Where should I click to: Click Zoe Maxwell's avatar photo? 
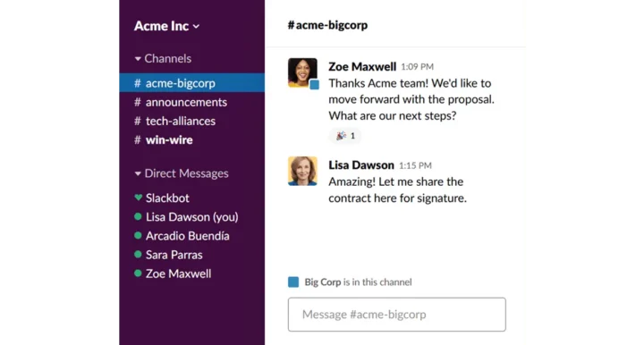coord(302,72)
